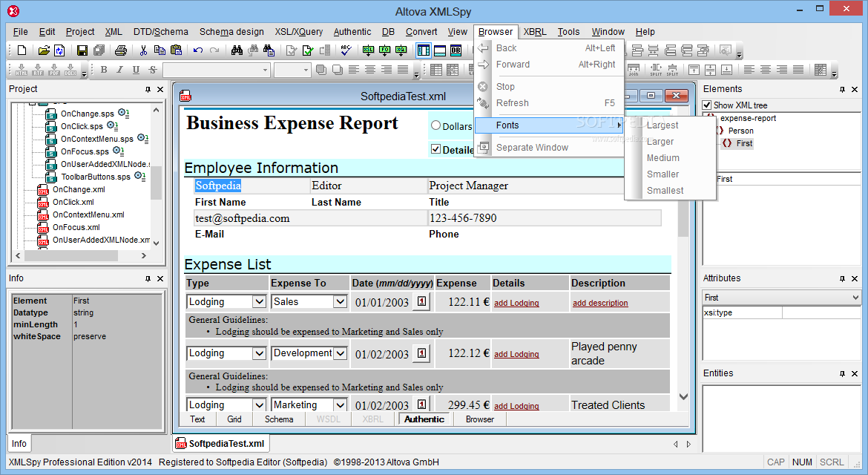Run XSL transformation icon
The height and width of the screenshot is (475, 868).
[x=368, y=50]
